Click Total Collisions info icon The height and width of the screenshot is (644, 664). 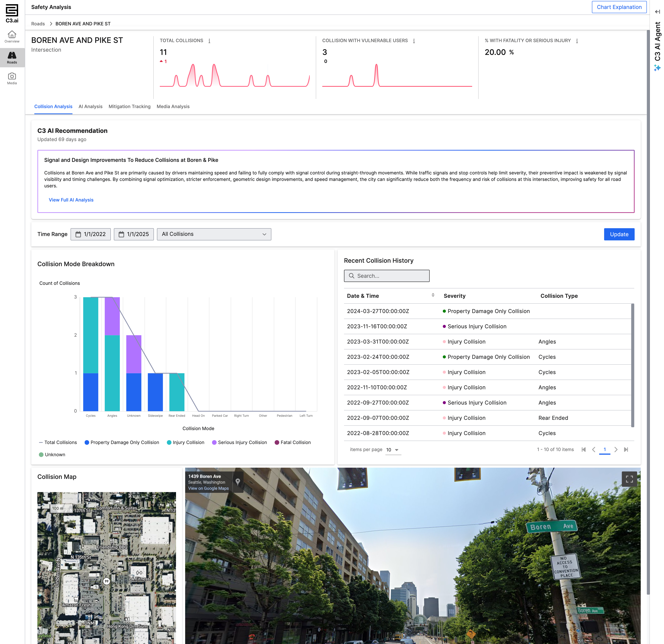coord(209,41)
